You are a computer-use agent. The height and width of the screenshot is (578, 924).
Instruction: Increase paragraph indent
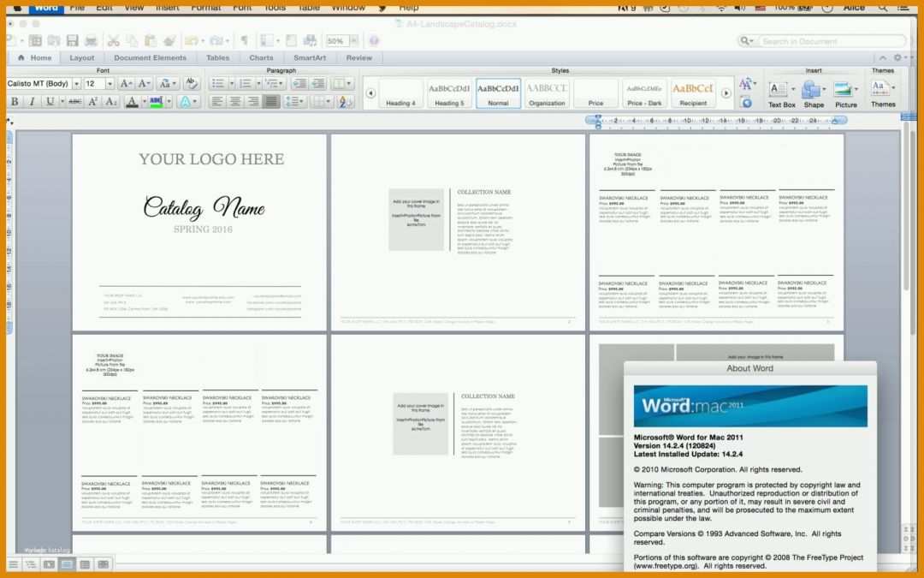pyautogui.click(x=318, y=83)
